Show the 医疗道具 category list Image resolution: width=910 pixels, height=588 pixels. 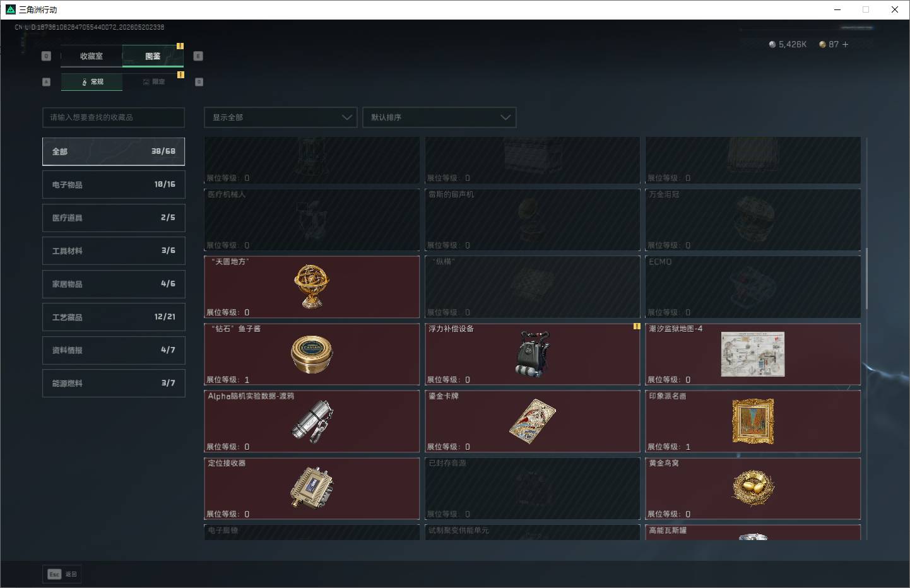114,218
